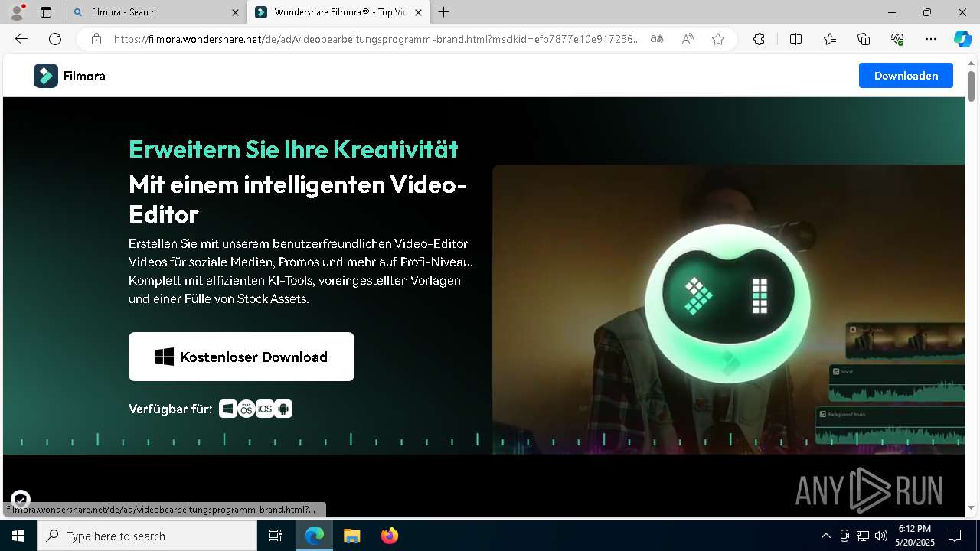Click the Edge icon in taskbar
This screenshot has height=551, width=980.
[x=315, y=536]
